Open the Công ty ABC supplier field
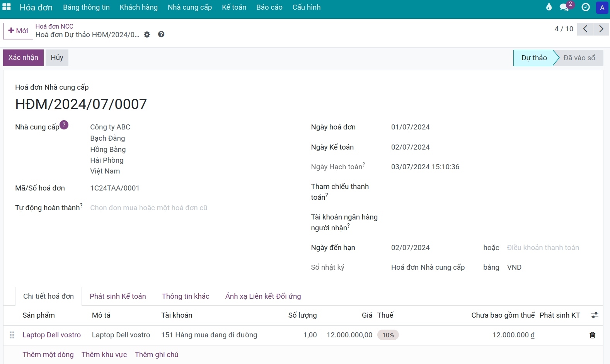 [x=110, y=127]
